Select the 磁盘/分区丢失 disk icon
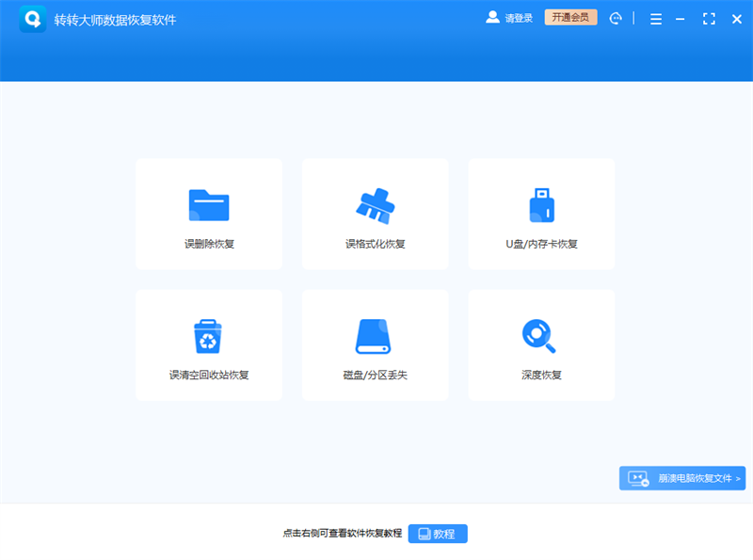 click(x=375, y=333)
